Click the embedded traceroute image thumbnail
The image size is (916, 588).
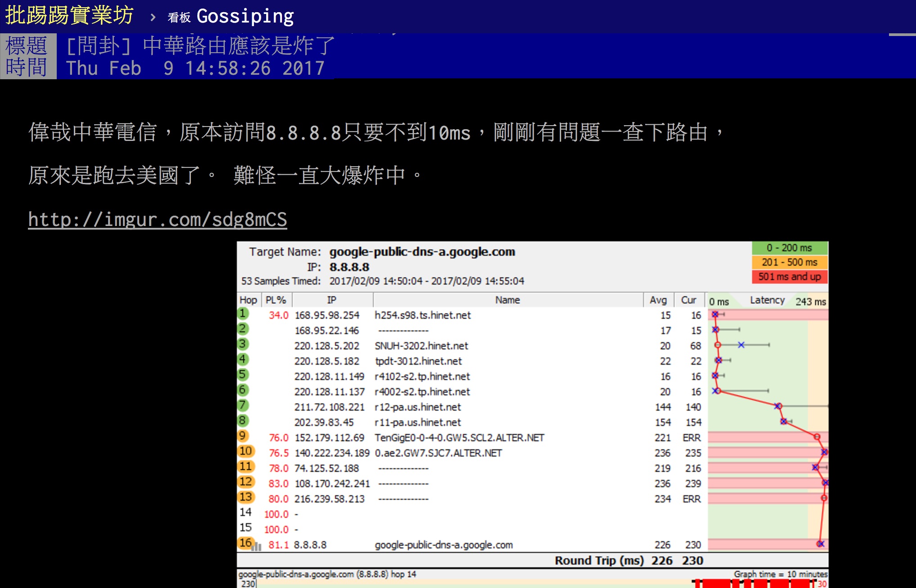[533, 414]
